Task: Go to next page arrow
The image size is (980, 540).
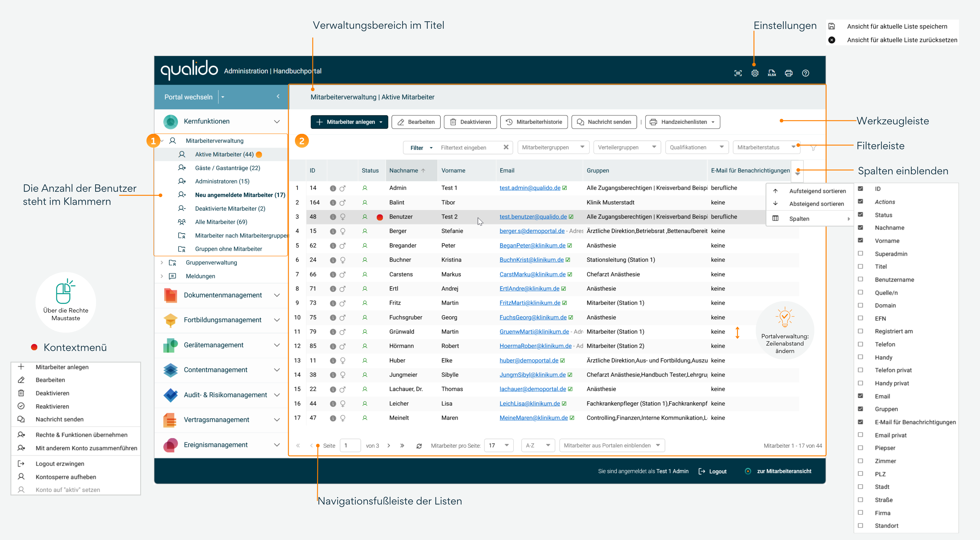Action: (389, 446)
